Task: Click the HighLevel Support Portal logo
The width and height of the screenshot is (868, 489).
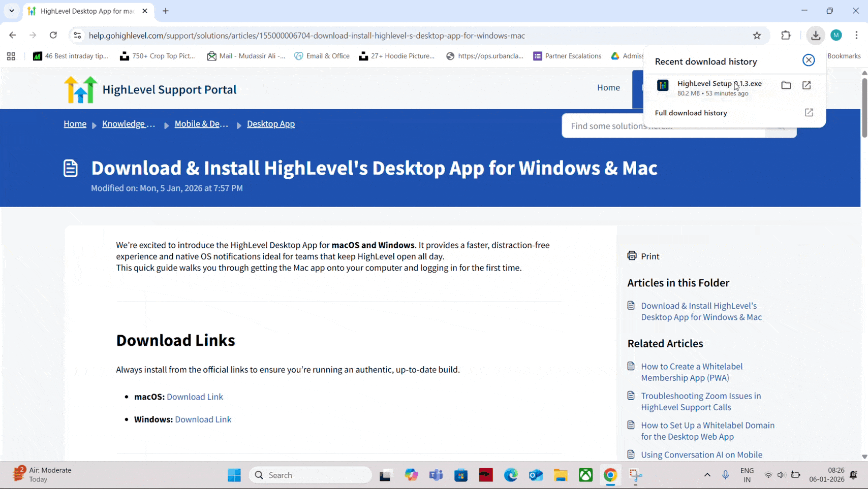Action: (x=150, y=89)
